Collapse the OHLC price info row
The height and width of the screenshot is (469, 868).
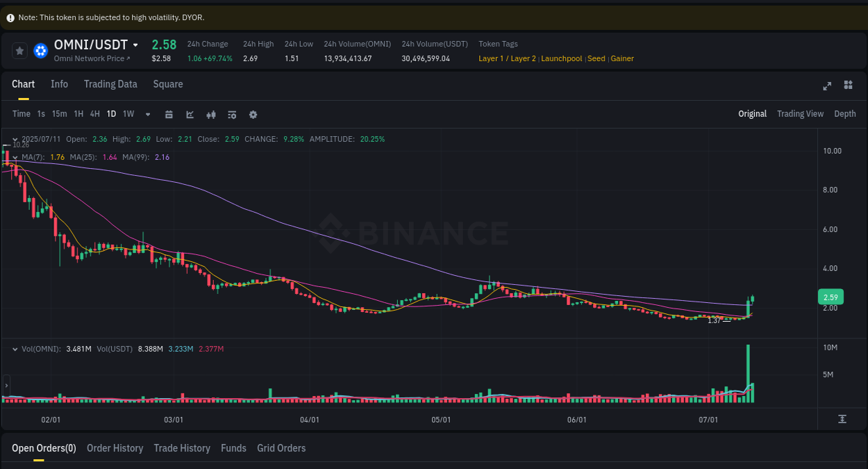click(x=15, y=139)
